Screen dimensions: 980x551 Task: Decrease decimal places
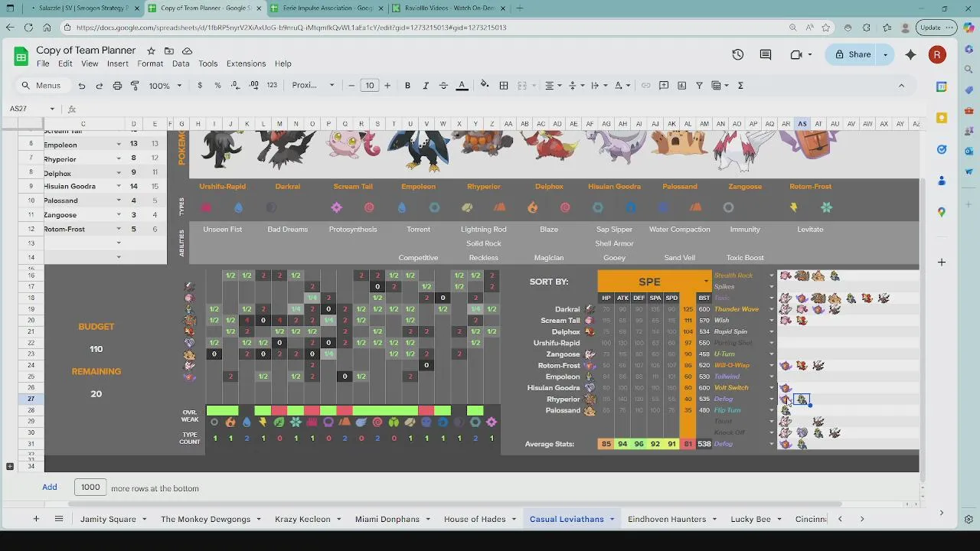pyautogui.click(x=236, y=86)
